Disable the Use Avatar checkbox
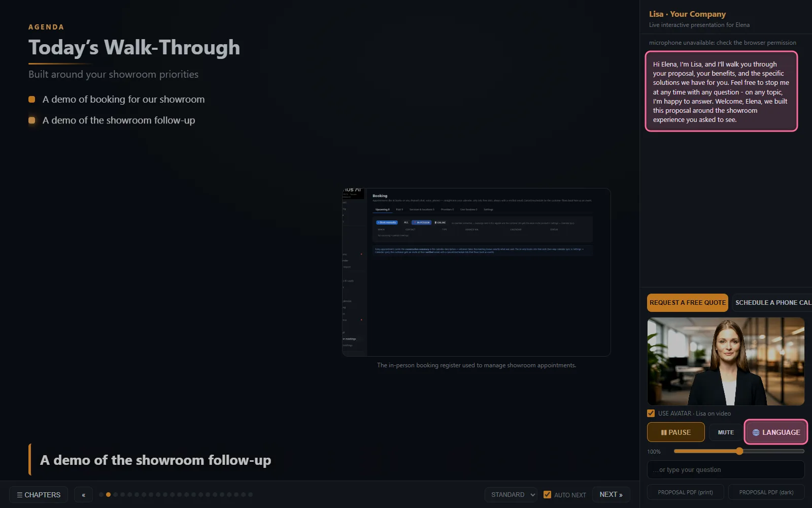 pyautogui.click(x=651, y=414)
